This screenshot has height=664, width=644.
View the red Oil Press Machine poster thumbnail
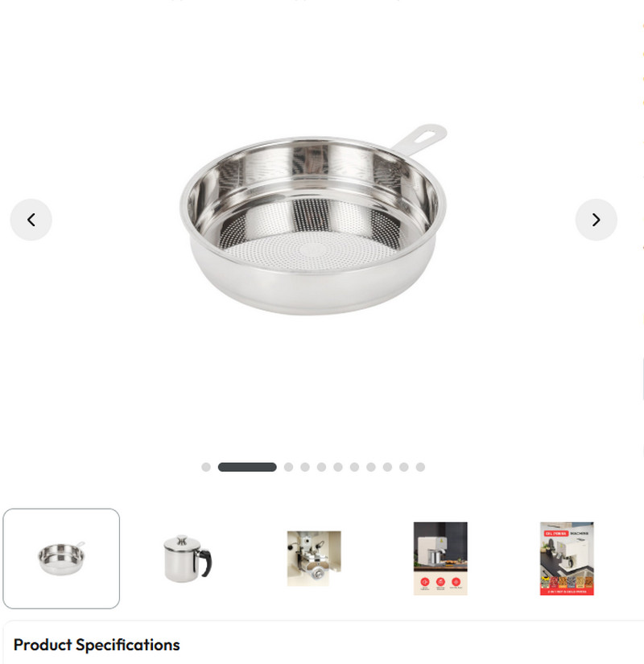click(567, 559)
